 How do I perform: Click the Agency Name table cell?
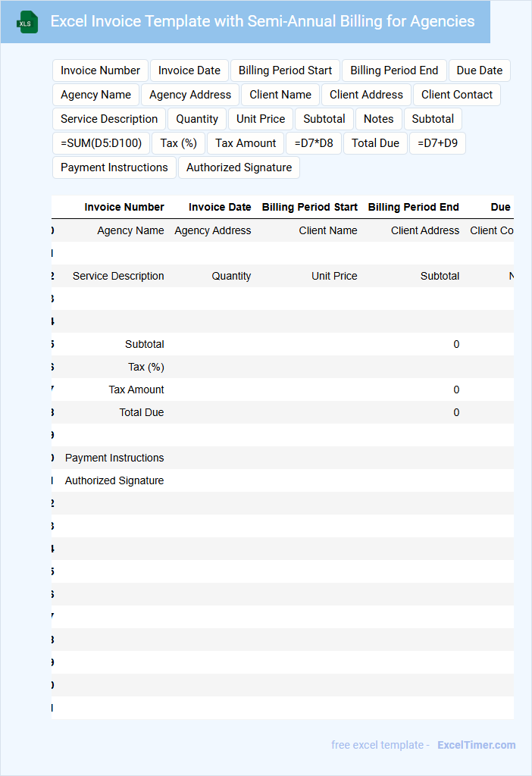pos(130,230)
